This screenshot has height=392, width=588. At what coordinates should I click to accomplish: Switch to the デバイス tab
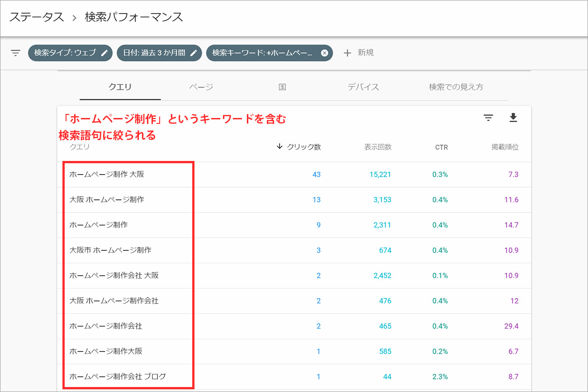click(363, 87)
